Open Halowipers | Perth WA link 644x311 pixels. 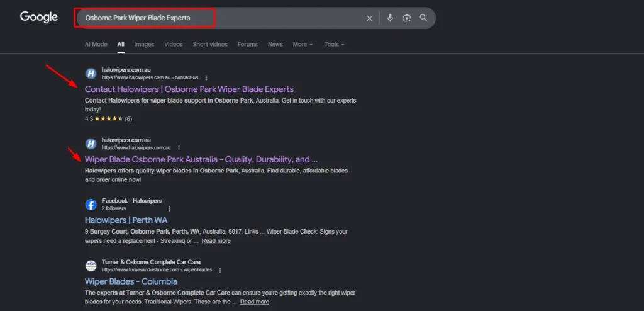pos(126,220)
